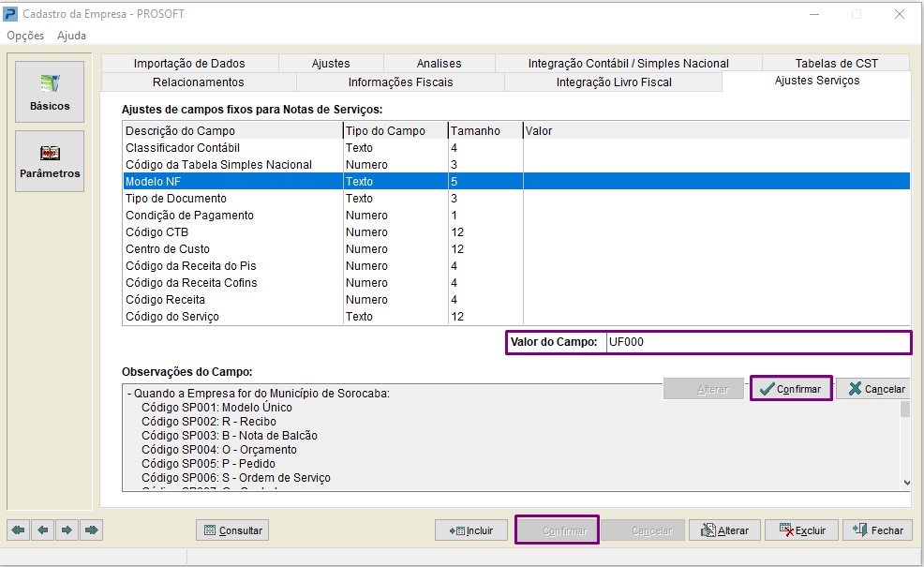Image resolution: width=924 pixels, height=567 pixels.
Task: Click bottom Alterar button to edit record
Action: 724,530
